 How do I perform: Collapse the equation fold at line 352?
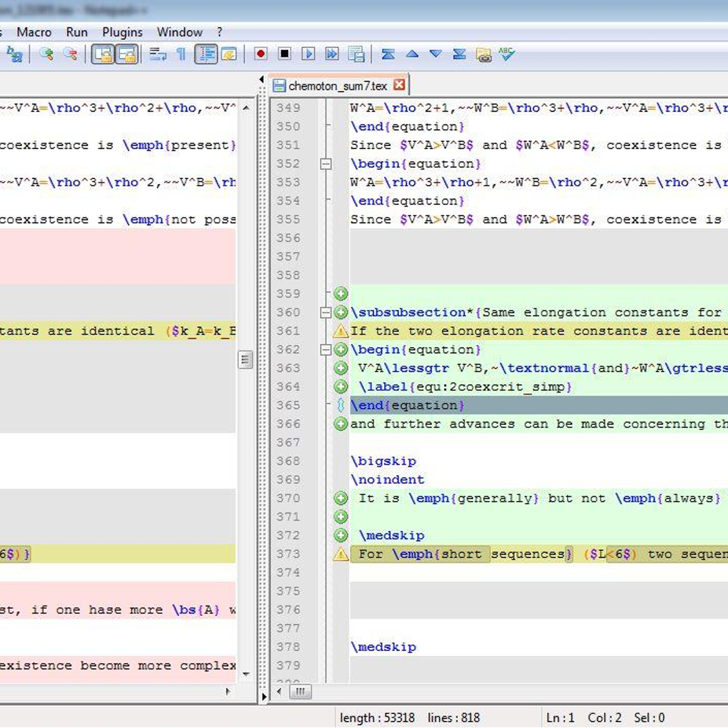pyautogui.click(x=326, y=164)
